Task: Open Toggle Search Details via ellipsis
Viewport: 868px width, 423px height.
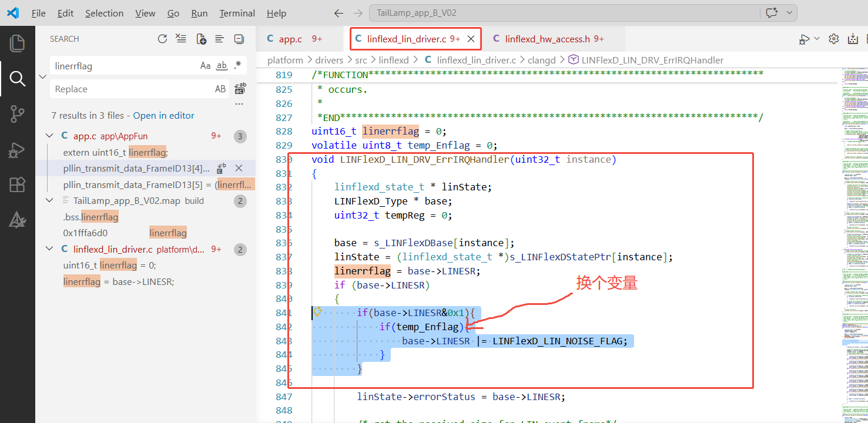Action: (x=239, y=103)
